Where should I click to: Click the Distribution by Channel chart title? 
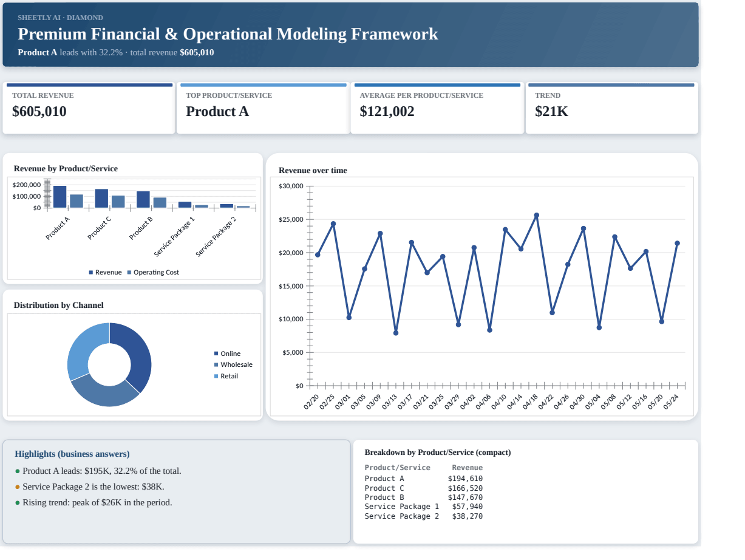(x=58, y=305)
